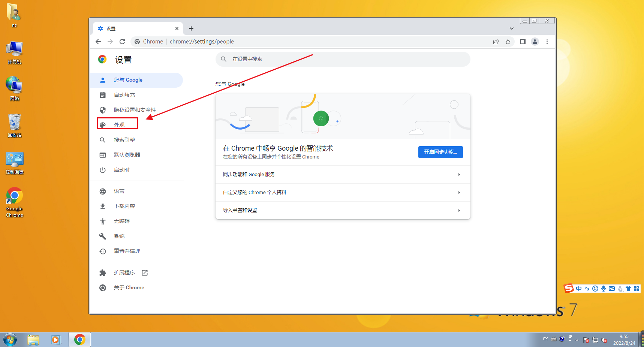Open media player taskbar icon
Screen dimensions: 644x347
[x=56, y=340]
